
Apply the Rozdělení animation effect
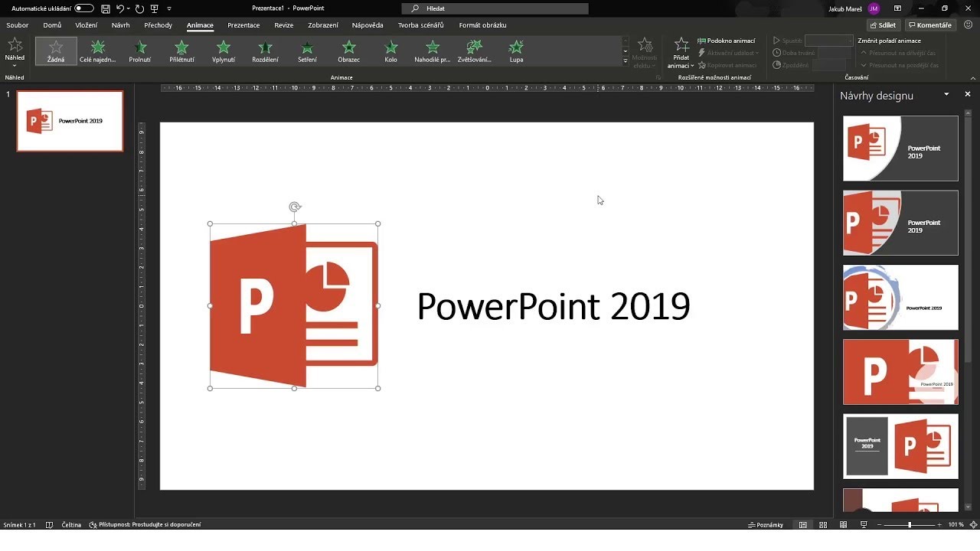coord(265,51)
